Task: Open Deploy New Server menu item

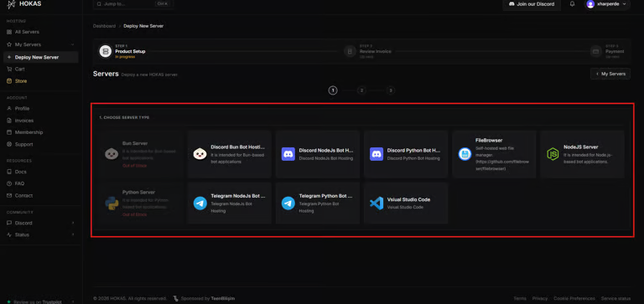Action: point(40,57)
